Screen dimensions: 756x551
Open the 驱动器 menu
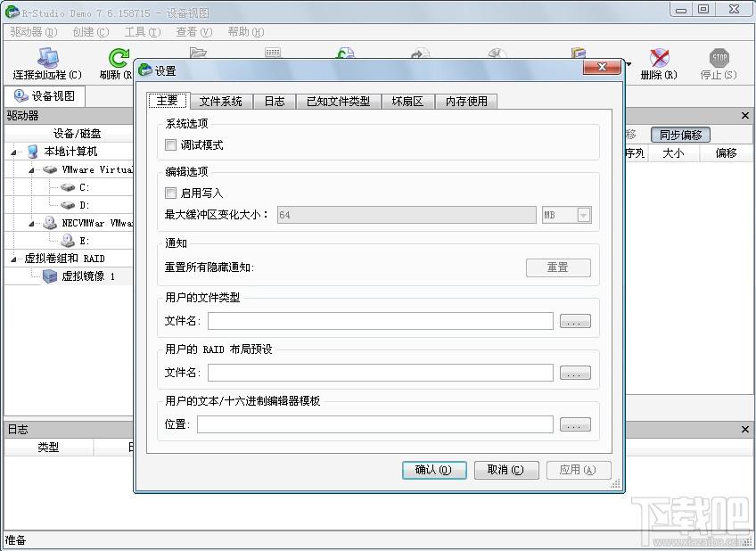pos(33,32)
